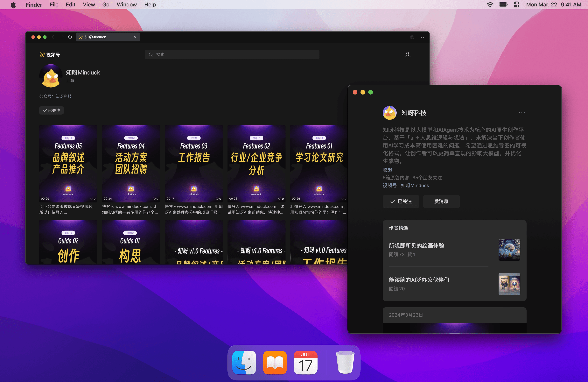The image size is (588, 382).
Task: Open the Help menu
Action: (150, 5)
